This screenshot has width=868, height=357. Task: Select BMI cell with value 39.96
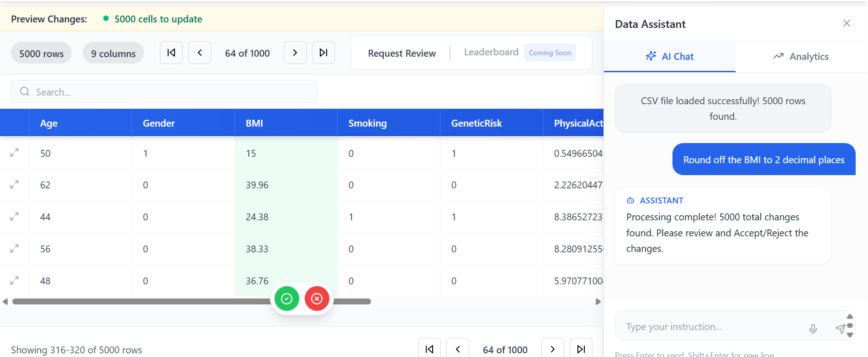point(286,185)
